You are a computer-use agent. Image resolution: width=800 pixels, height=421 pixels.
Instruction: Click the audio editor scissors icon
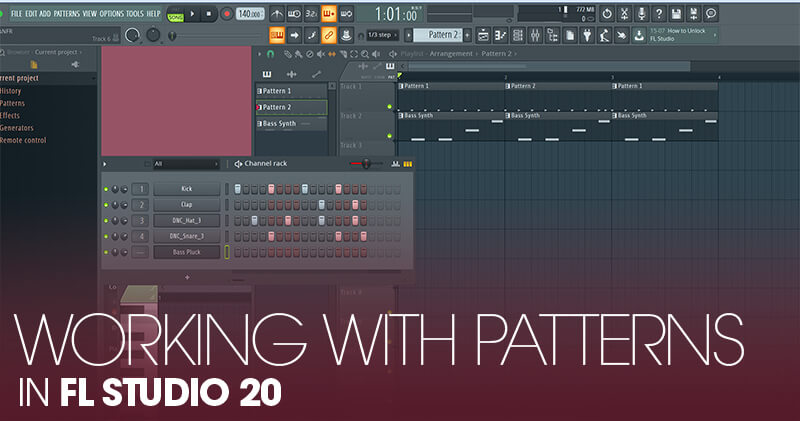click(x=624, y=14)
